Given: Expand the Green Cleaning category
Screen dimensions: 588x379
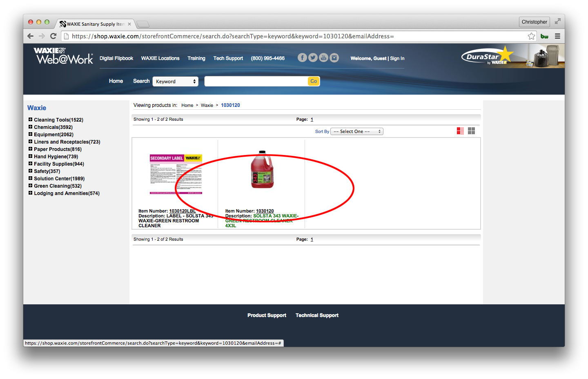Looking at the screenshot, I should tap(30, 186).
